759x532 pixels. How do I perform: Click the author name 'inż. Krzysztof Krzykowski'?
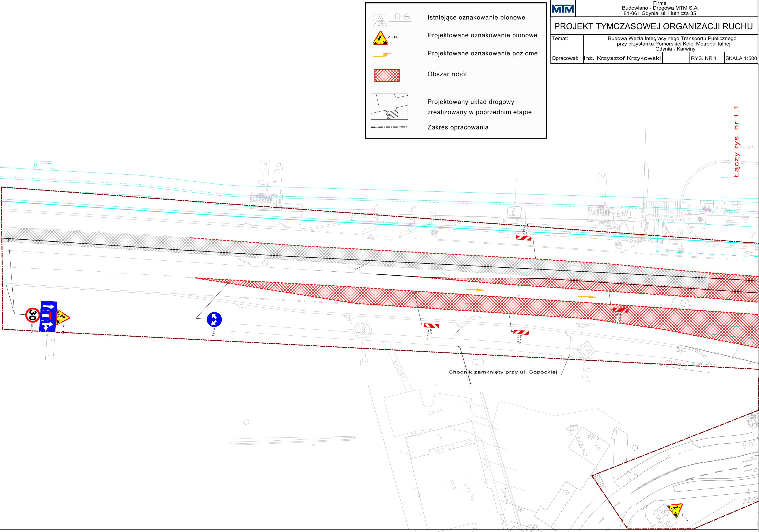622,58
